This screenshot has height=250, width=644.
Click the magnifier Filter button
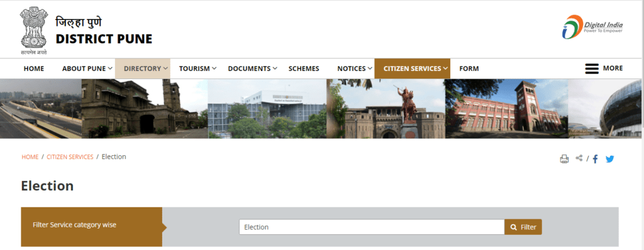point(523,227)
